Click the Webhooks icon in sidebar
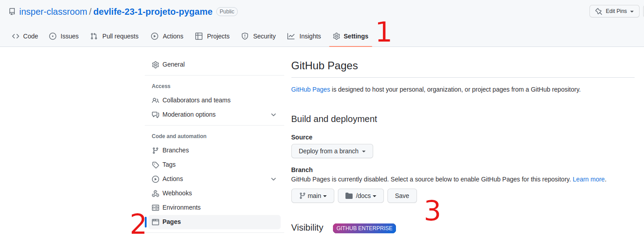This screenshot has height=240, width=644. (156, 194)
